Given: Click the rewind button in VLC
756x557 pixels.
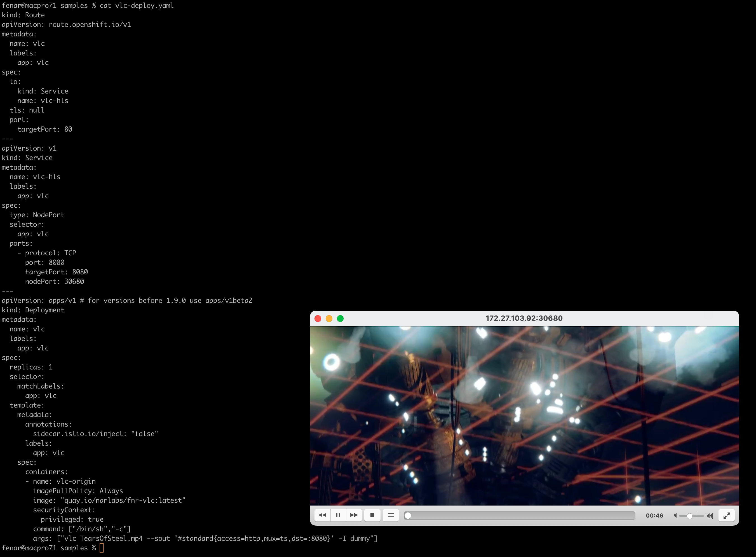Looking at the screenshot, I should coord(322,515).
